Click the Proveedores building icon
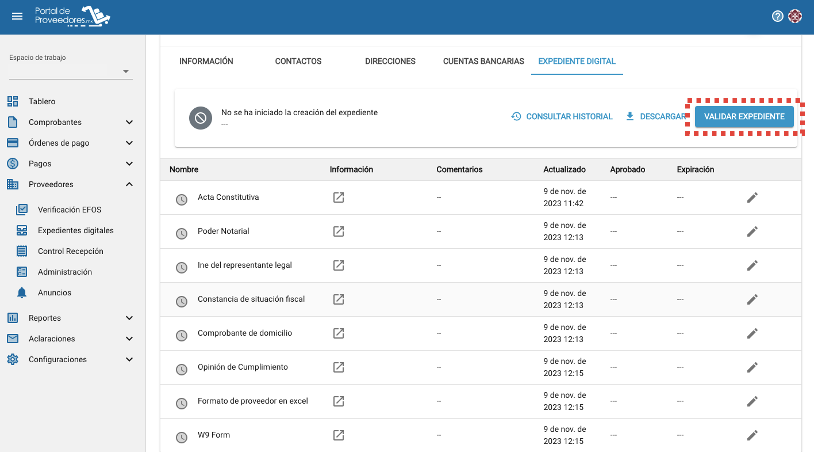Viewport: 814px width, 452px height. [x=13, y=184]
